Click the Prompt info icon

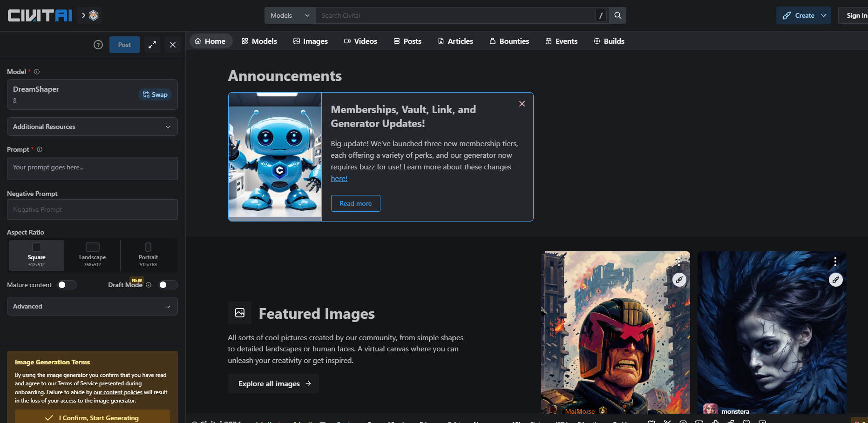[40, 149]
